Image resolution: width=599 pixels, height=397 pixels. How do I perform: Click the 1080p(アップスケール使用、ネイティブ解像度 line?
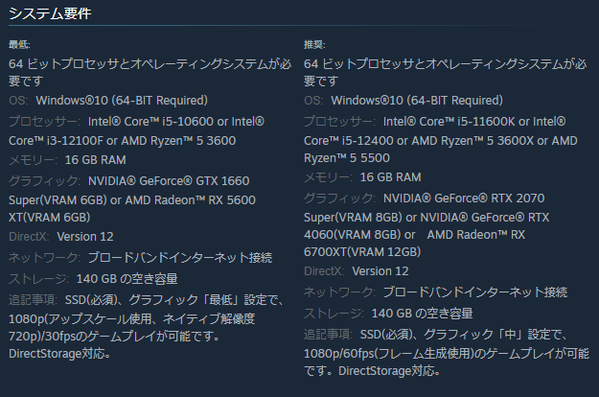(x=132, y=319)
